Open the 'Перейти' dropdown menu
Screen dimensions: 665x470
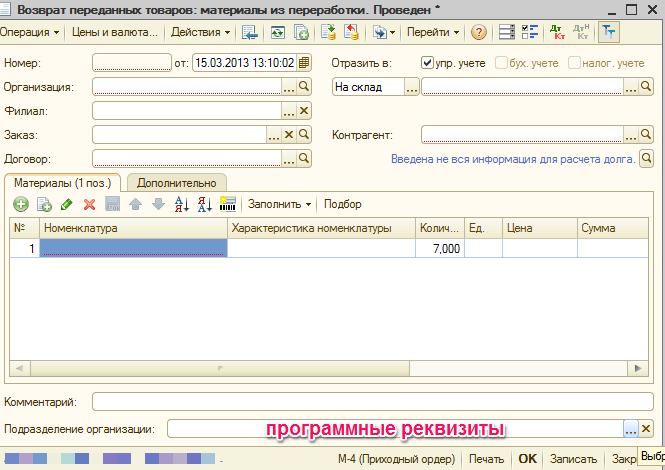[432, 32]
